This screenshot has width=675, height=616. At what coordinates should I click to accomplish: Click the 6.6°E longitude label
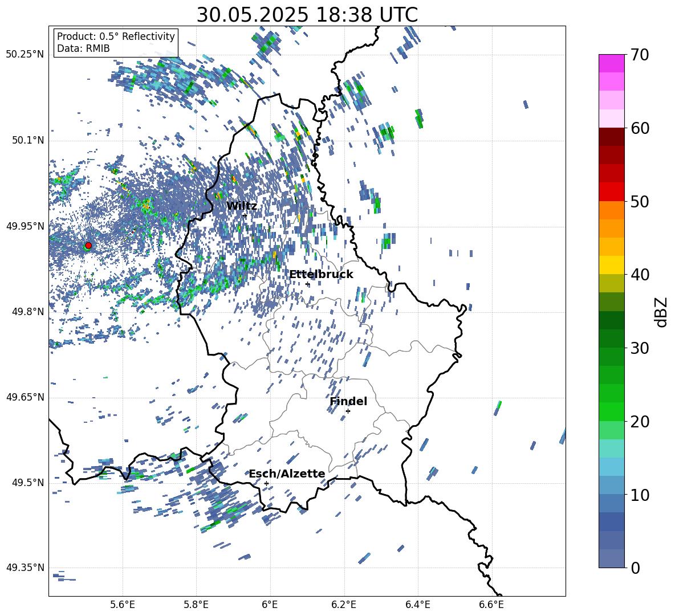[x=491, y=605]
